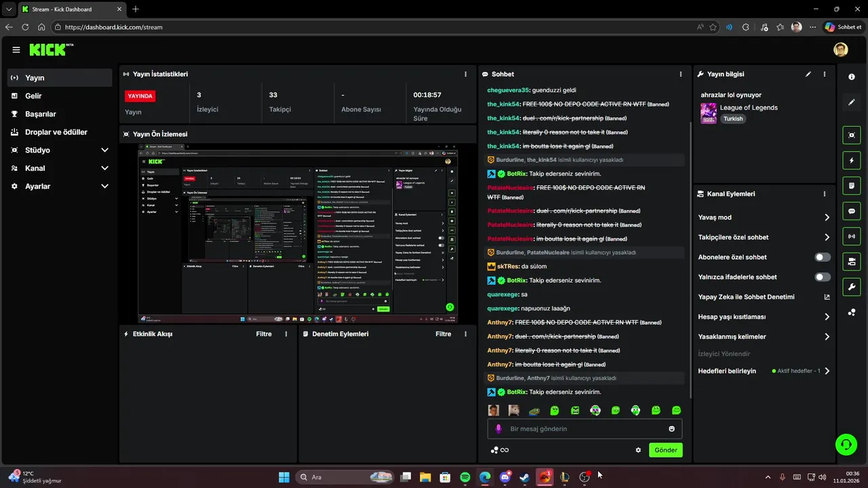Toggle the lightning bolt activity icon in the right sidebar
The width and height of the screenshot is (868, 488).
[x=852, y=160]
